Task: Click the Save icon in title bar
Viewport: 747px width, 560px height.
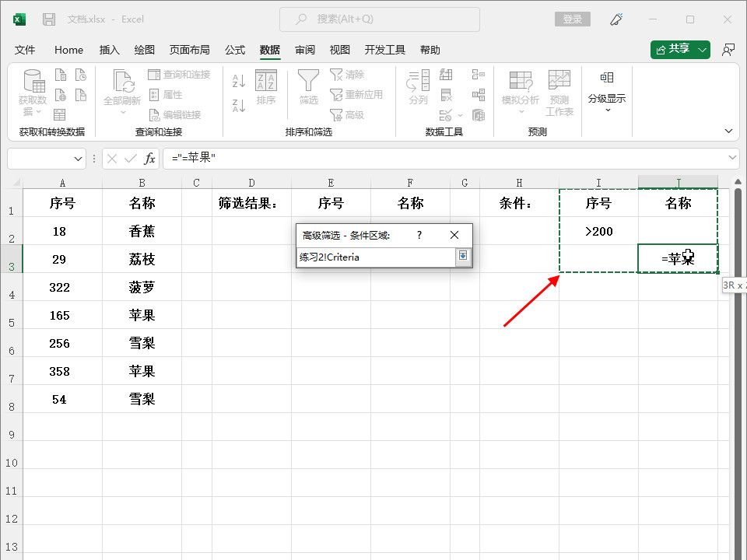Action: coord(48,19)
